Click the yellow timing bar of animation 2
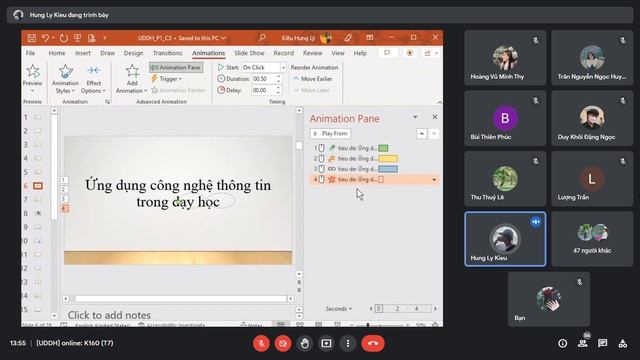The width and height of the screenshot is (640, 360). [x=388, y=158]
